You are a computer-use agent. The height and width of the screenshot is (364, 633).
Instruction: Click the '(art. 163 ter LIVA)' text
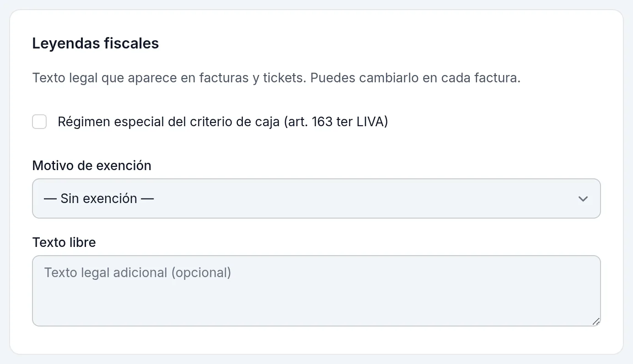coord(335,122)
